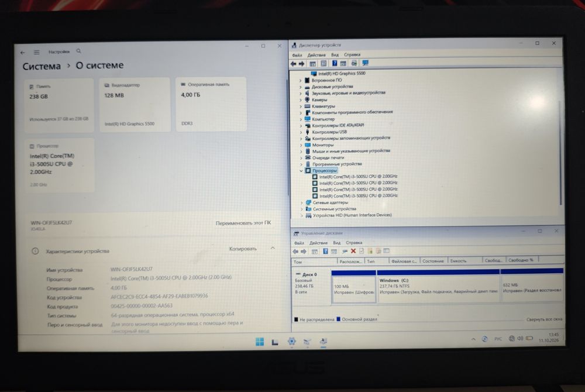This screenshot has height=392, width=585.
Task: Open Вид menu in Device Manager
Action: tap(335, 55)
